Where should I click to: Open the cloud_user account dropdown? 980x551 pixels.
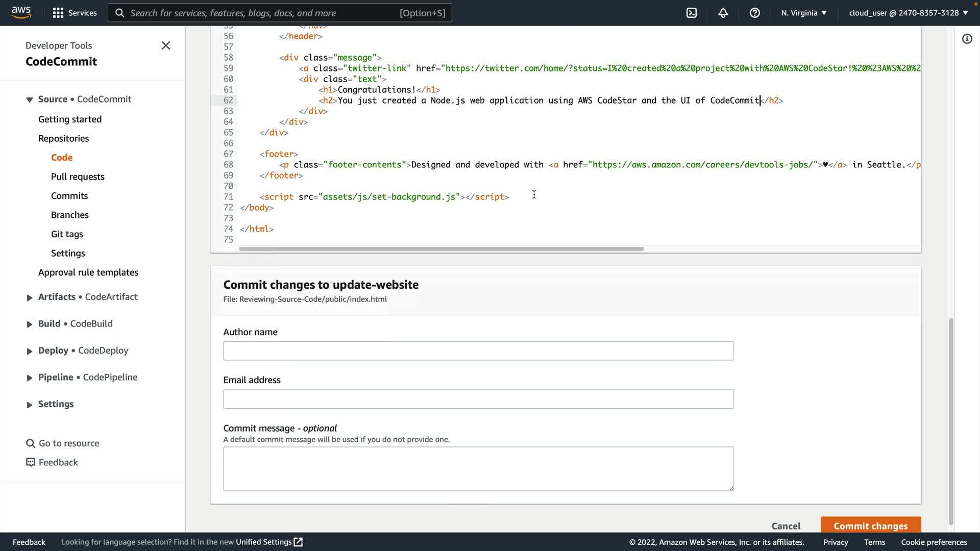[x=908, y=13]
